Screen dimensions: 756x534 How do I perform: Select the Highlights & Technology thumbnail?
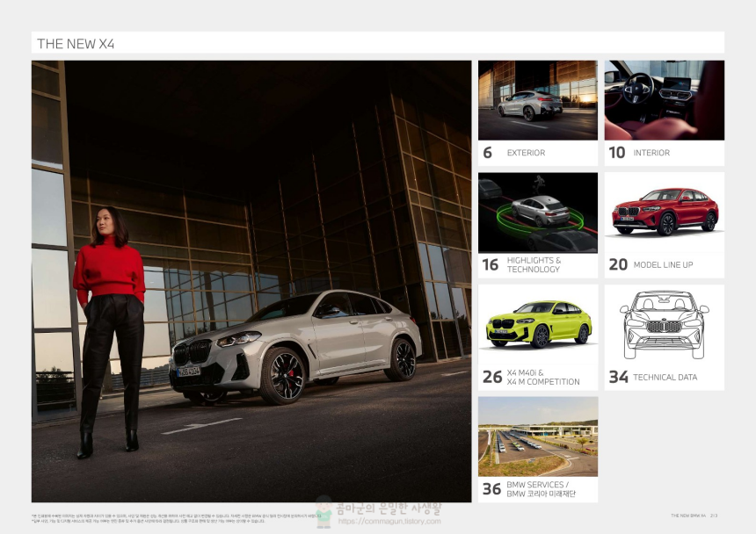tap(538, 213)
